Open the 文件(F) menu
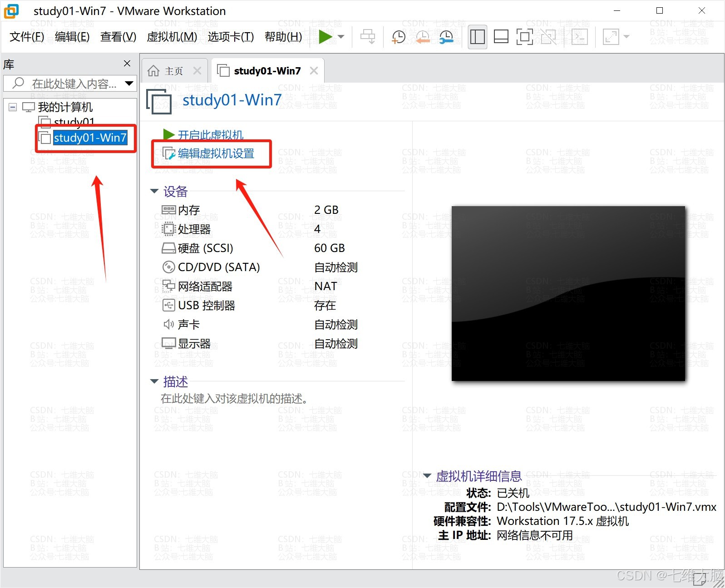Screen dimensions: 725x588 tap(27, 37)
